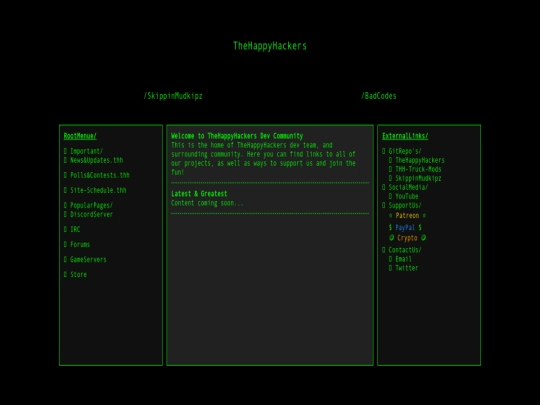Screen dimensions: 540x405
Task: Open Polls&Contests.thh
Action: 100,175
